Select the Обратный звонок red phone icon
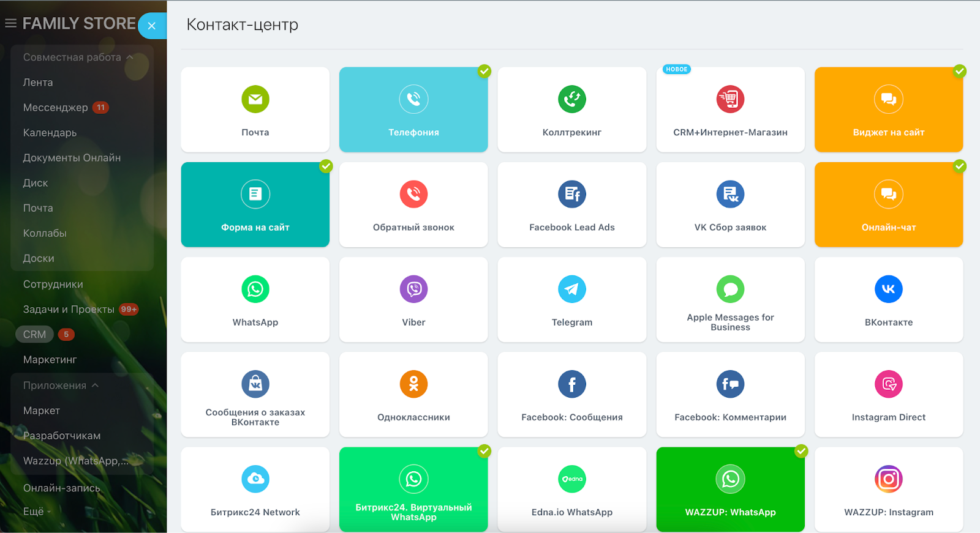 413,194
